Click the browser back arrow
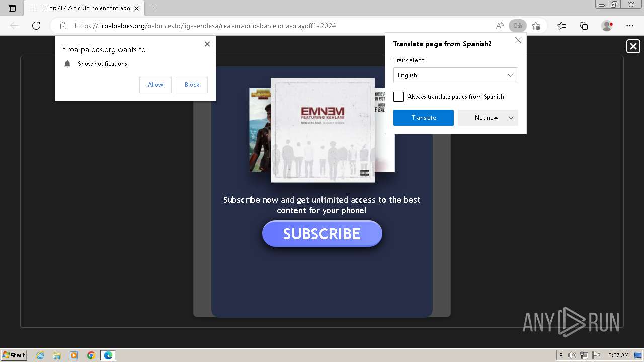 click(14, 26)
